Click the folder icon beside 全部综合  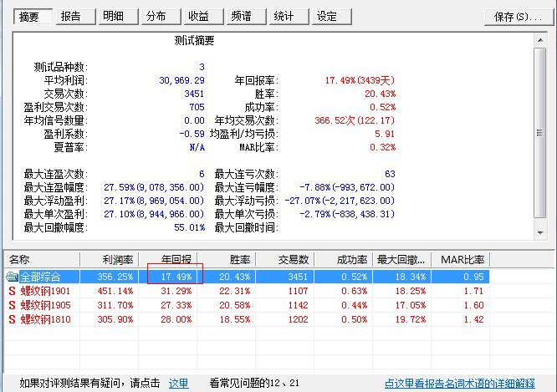click(x=12, y=277)
